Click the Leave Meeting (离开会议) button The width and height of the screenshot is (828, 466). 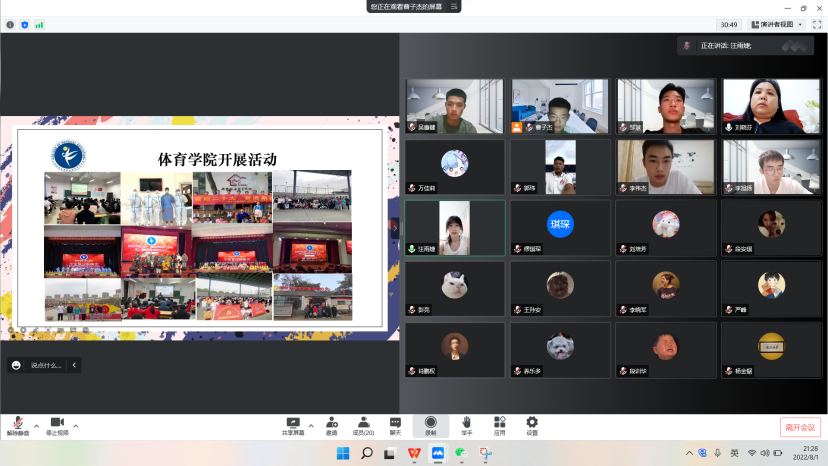(x=800, y=427)
